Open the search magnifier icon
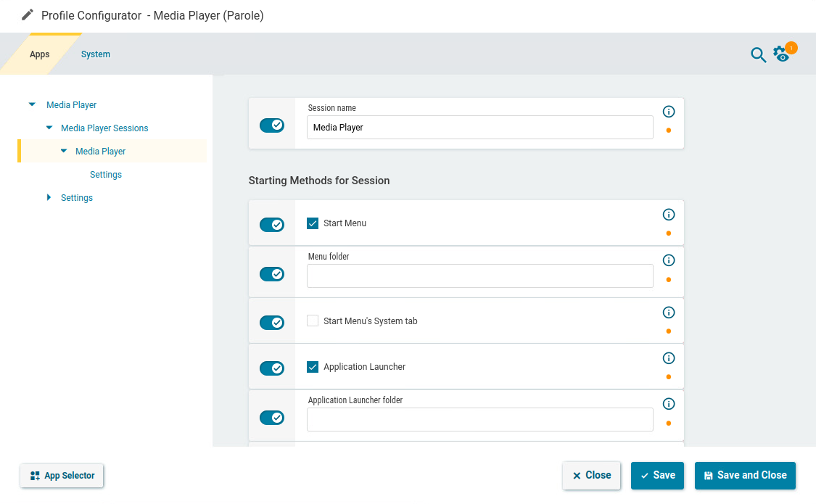Viewport: 816px width, 504px height. point(758,55)
